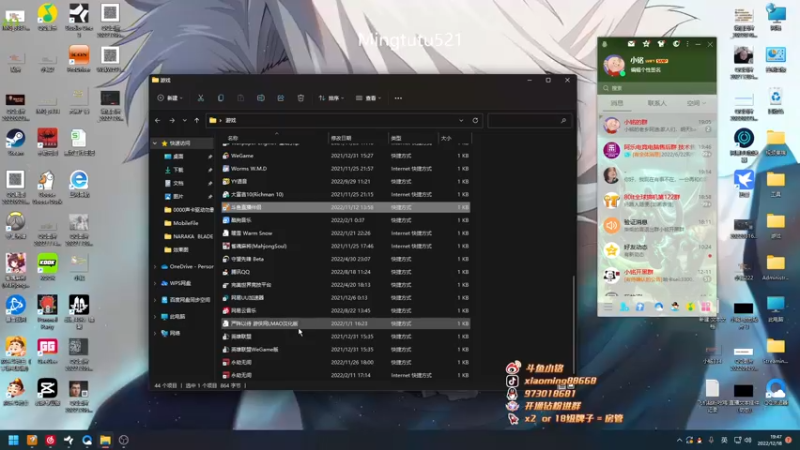
Task: Open the 排序 (Sort) dropdown in Explorer
Action: click(331, 98)
